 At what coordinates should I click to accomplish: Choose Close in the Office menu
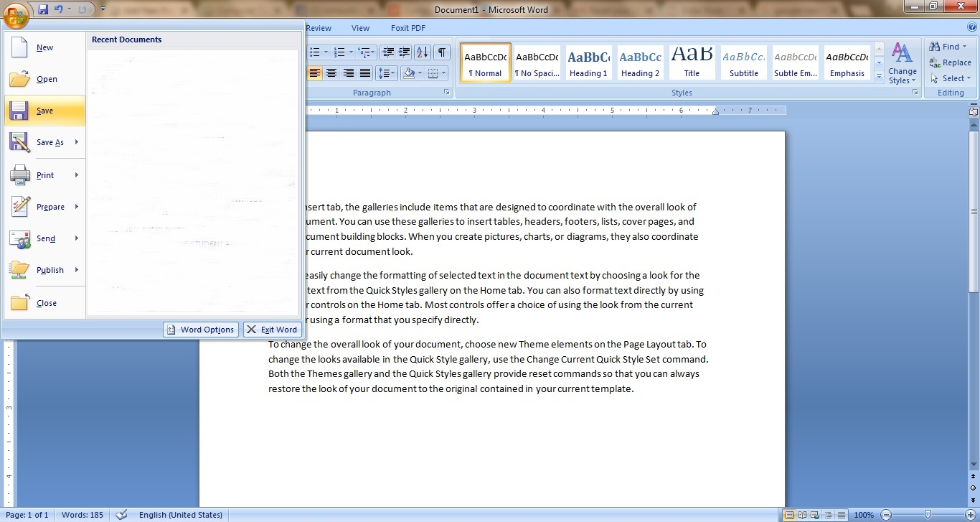(x=44, y=303)
